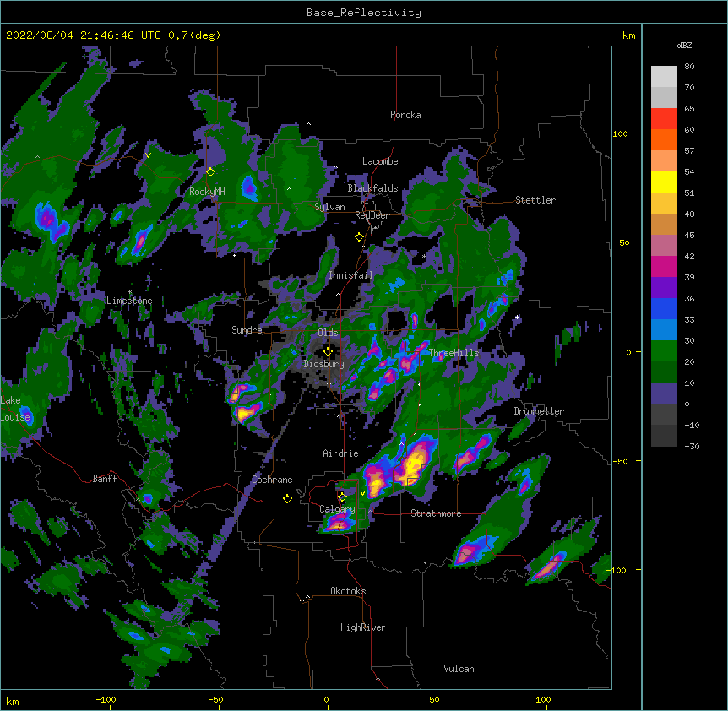Click the Okotoks town label
728x711 pixels.
[348, 591]
